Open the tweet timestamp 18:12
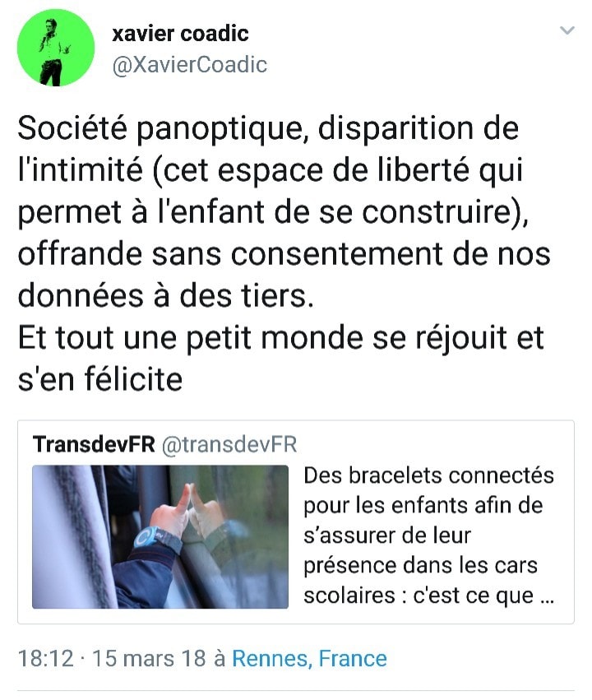The width and height of the screenshot is (592, 700). (45, 659)
